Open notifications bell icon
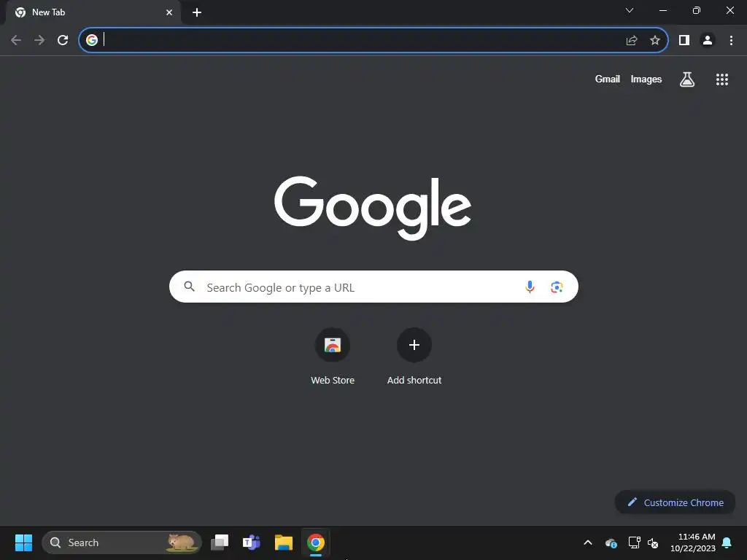 (727, 542)
